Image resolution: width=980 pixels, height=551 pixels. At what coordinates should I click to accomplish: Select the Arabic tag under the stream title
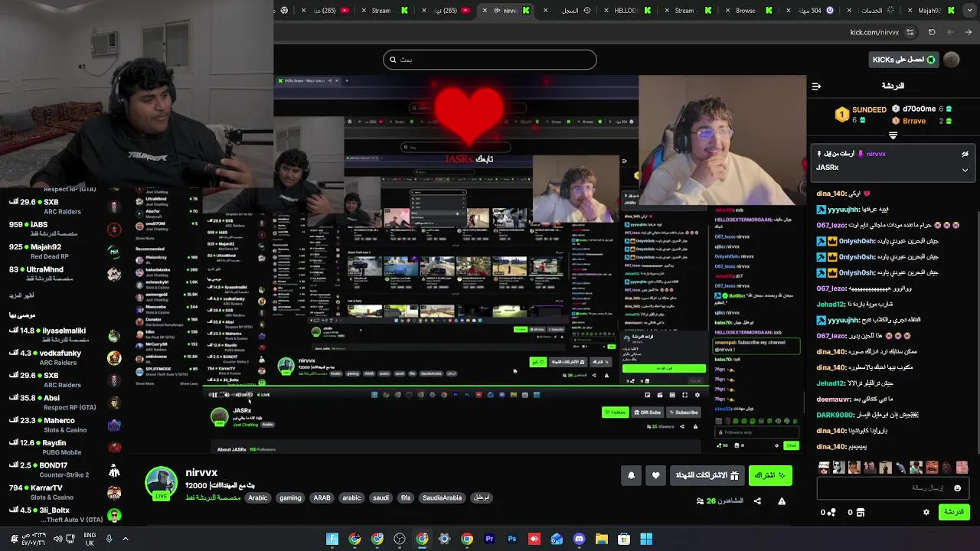point(258,498)
